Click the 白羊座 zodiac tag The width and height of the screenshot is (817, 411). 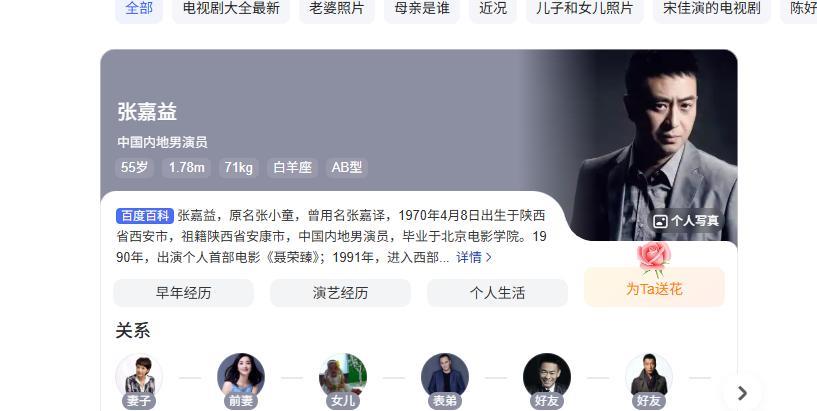(292, 168)
